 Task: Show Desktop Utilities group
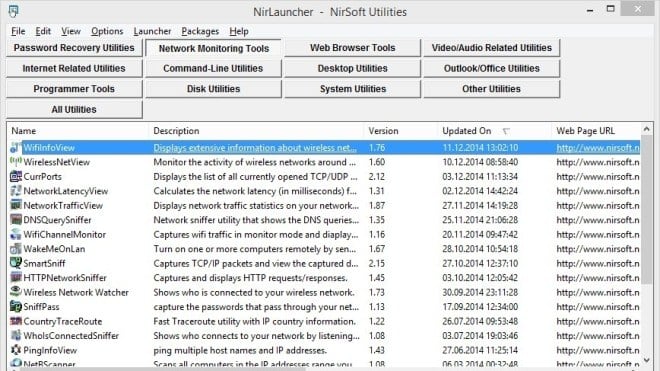click(x=352, y=68)
